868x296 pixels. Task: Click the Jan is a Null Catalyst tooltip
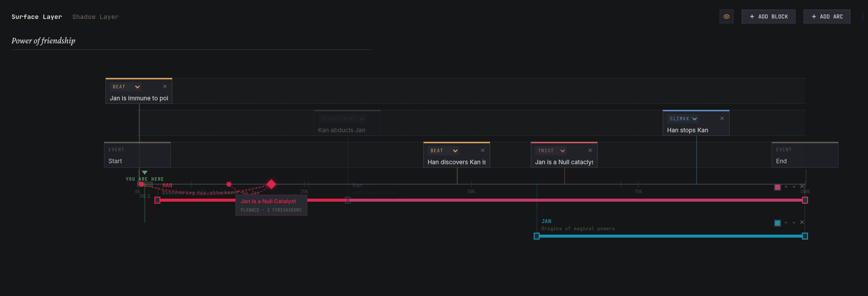coord(271,205)
